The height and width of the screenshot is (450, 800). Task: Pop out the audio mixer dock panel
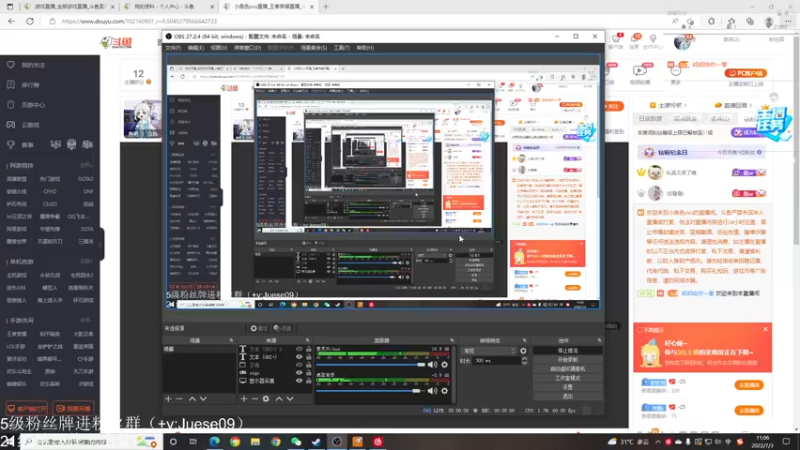452,340
